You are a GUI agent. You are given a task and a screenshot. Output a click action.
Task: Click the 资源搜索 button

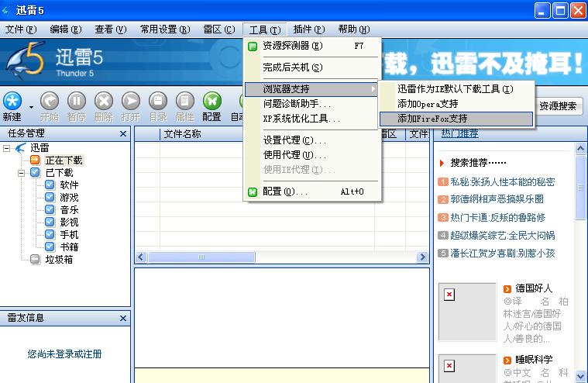point(558,106)
